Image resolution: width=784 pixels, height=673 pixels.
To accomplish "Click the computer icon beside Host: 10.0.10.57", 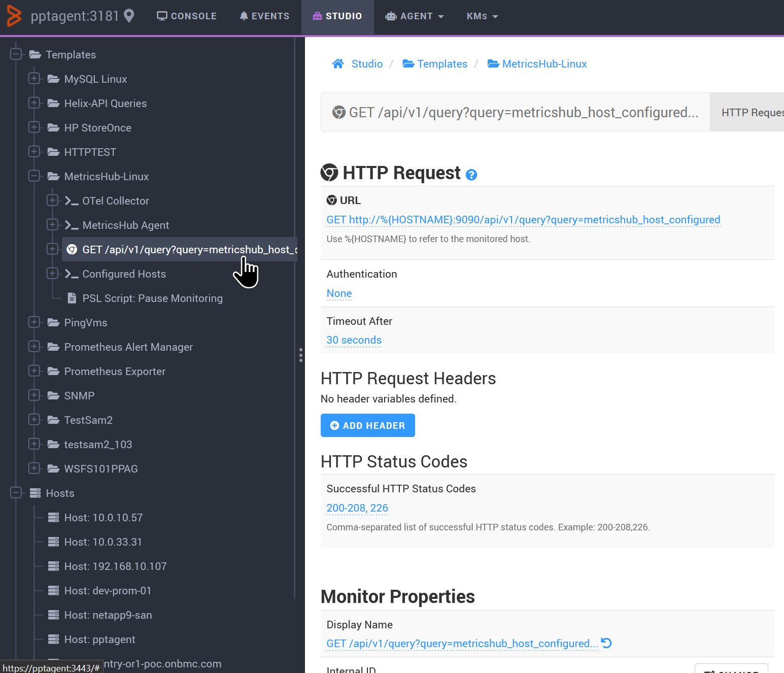I will [54, 517].
